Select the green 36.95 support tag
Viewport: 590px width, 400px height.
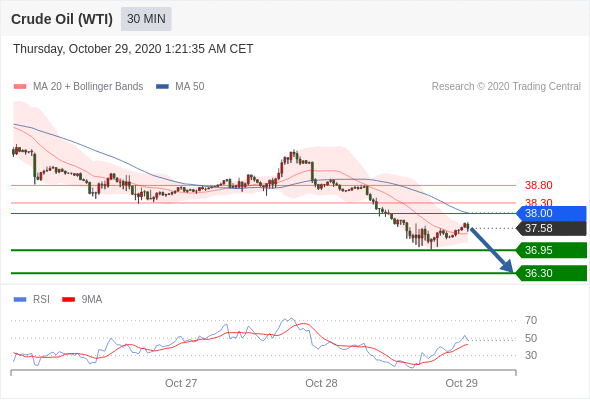pos(551,250)
